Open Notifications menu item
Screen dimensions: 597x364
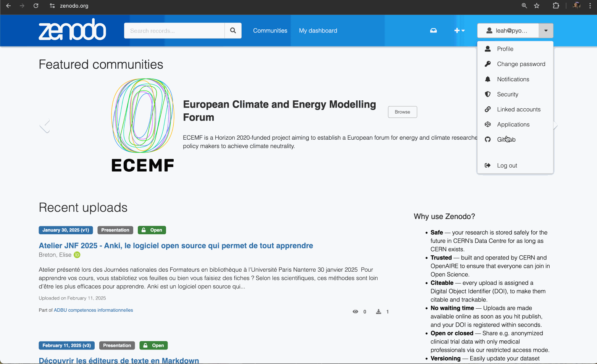[515, 79]
